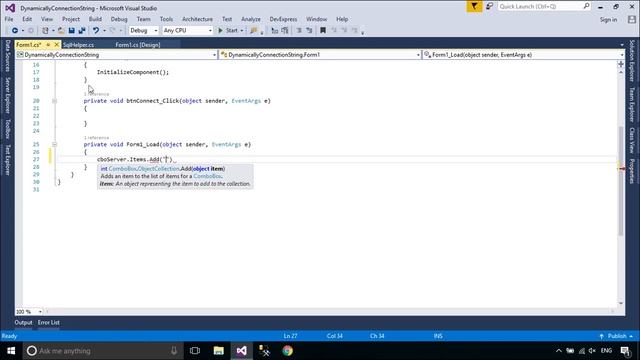Image resolution: width=640 pixels, height=360 pixels.
Task: Open the Undo history dropdown arrow
Action: click(104, 31)
